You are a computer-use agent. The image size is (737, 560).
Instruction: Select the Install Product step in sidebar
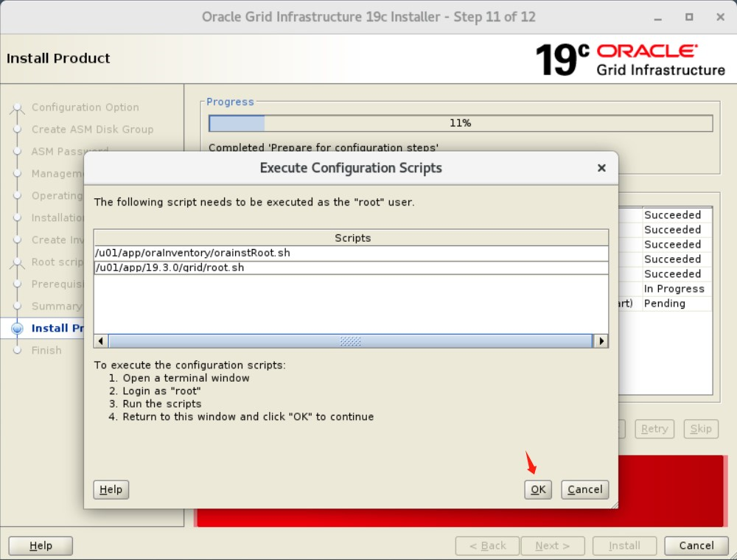click(x=57, y=328)
